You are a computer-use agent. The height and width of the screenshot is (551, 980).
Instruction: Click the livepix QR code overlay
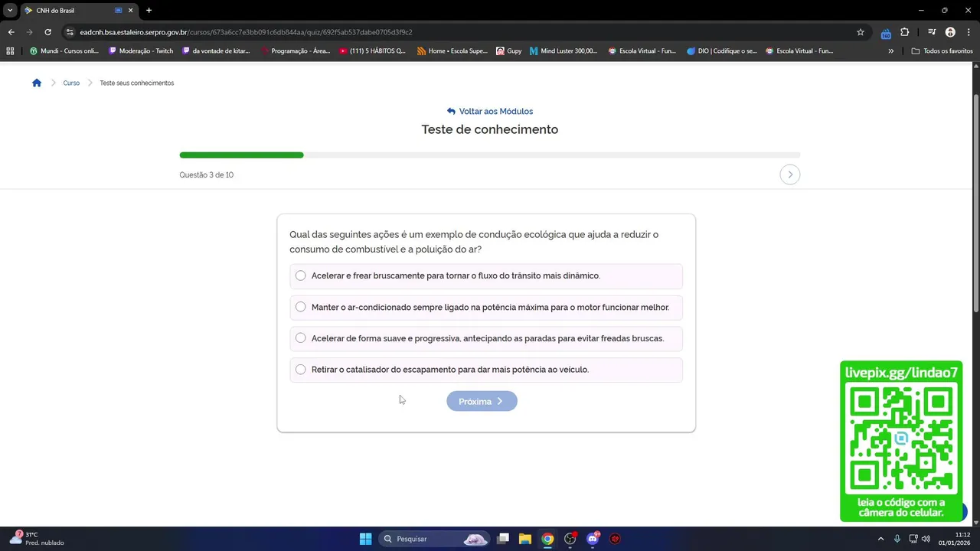coord(901,441)
